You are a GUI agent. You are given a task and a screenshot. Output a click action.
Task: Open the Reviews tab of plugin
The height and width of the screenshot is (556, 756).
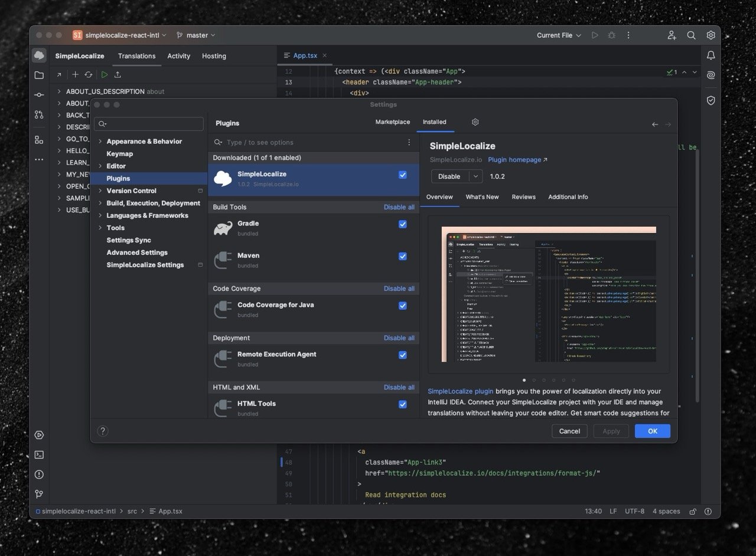coord(523,197)
